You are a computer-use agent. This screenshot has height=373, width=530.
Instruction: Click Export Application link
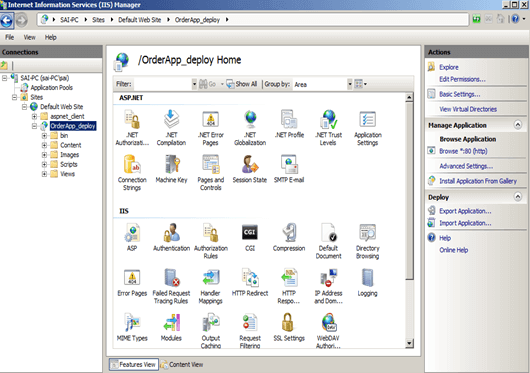465,211
